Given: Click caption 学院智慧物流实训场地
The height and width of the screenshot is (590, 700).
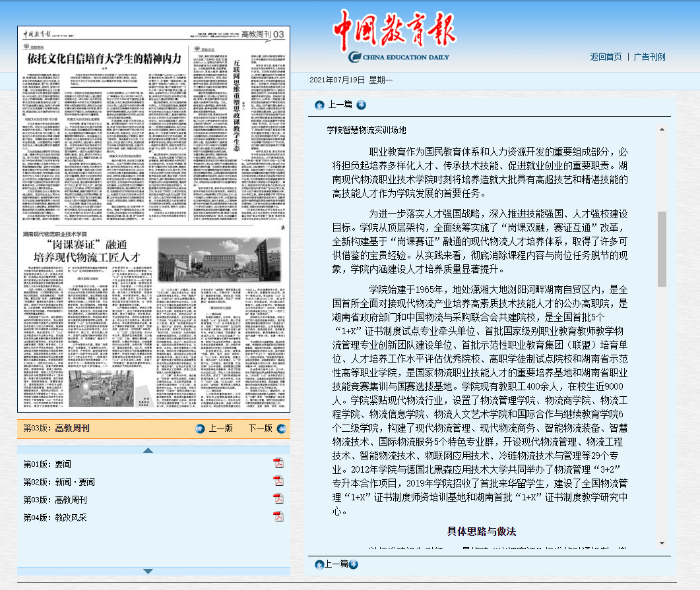Looking at the screenshot, I should (x=367, y=131).
